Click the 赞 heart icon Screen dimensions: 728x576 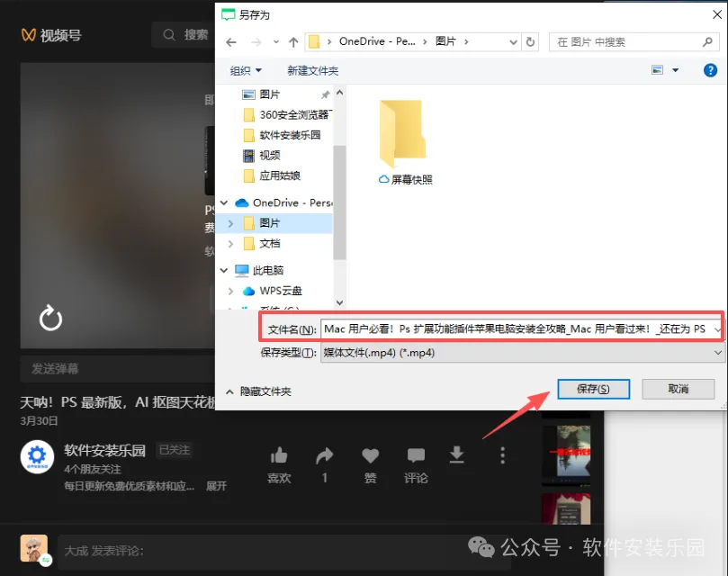click(370, 455)
